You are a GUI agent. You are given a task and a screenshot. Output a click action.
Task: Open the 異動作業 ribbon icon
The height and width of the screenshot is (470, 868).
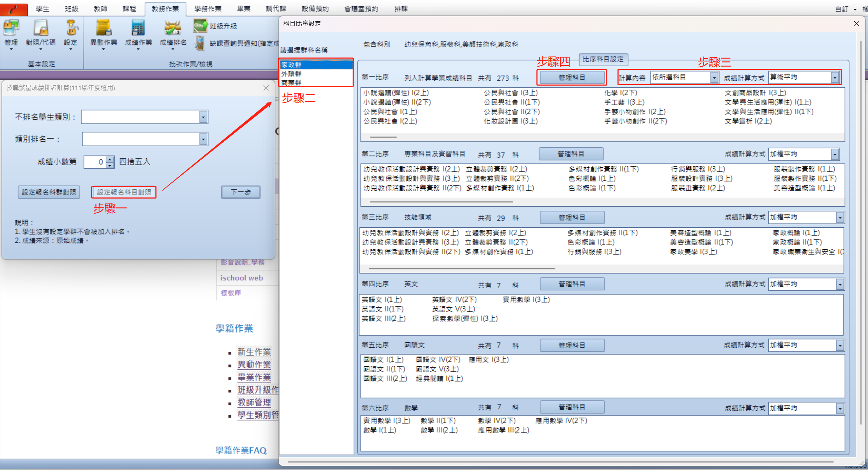click(104, 34)
